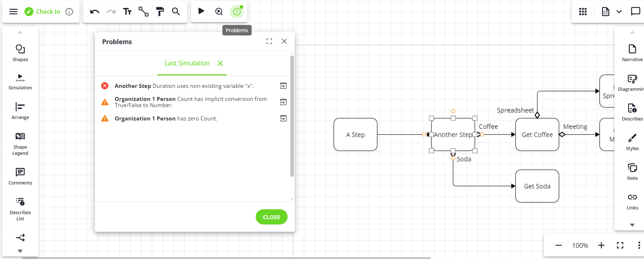Image resolution: width=644 pixels, height=259 pixels.
Task: Open the hamburger main menu
Action: tap(13, 12)
